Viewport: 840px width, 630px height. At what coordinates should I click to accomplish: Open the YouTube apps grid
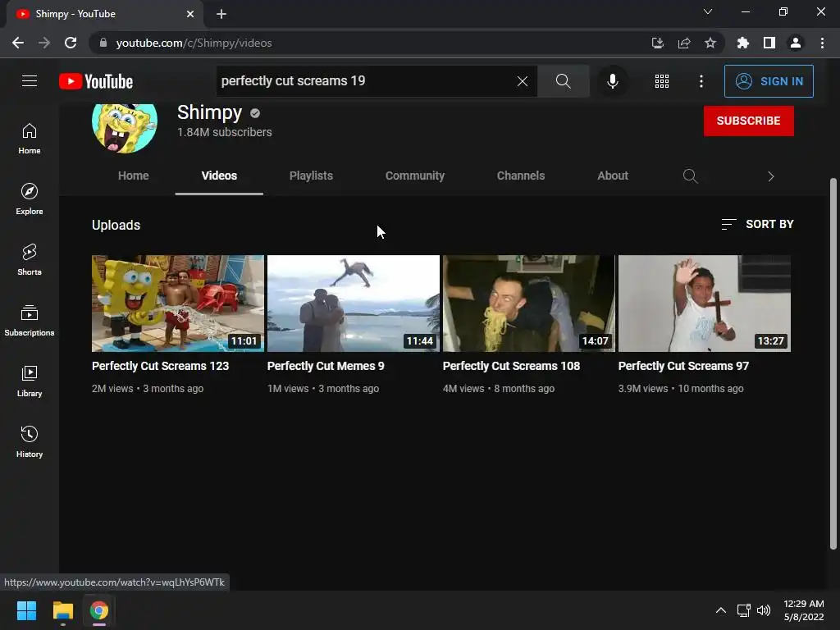(x=662, y=81)
